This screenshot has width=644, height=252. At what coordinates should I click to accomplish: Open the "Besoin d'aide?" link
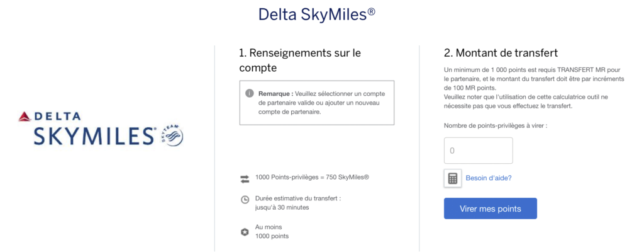489,178
